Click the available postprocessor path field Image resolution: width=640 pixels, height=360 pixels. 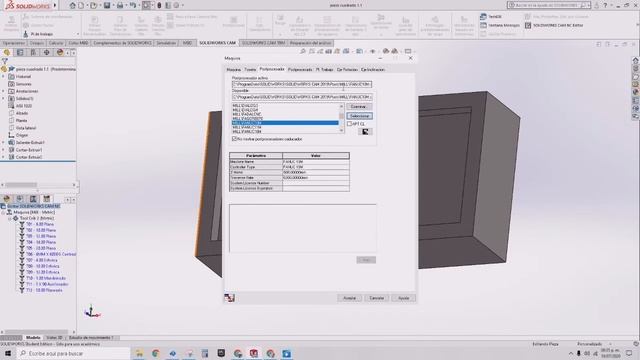pos(302,97)
